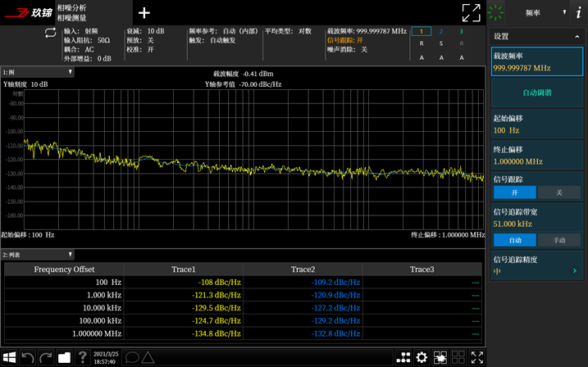Click the 玖锦 brand logo

pos(28,13)
